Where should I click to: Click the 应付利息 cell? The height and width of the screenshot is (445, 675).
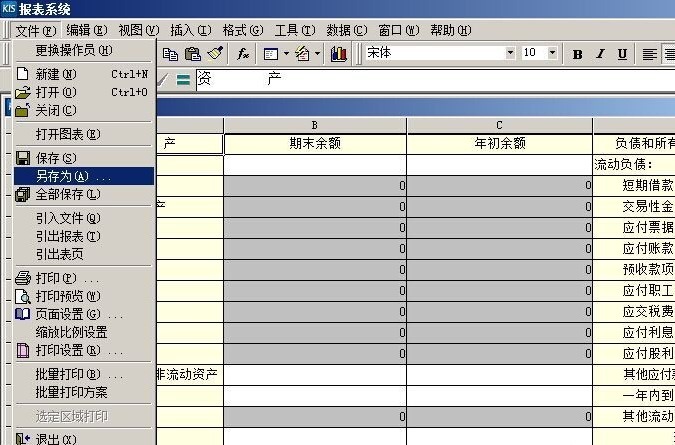tap(634, 333)
